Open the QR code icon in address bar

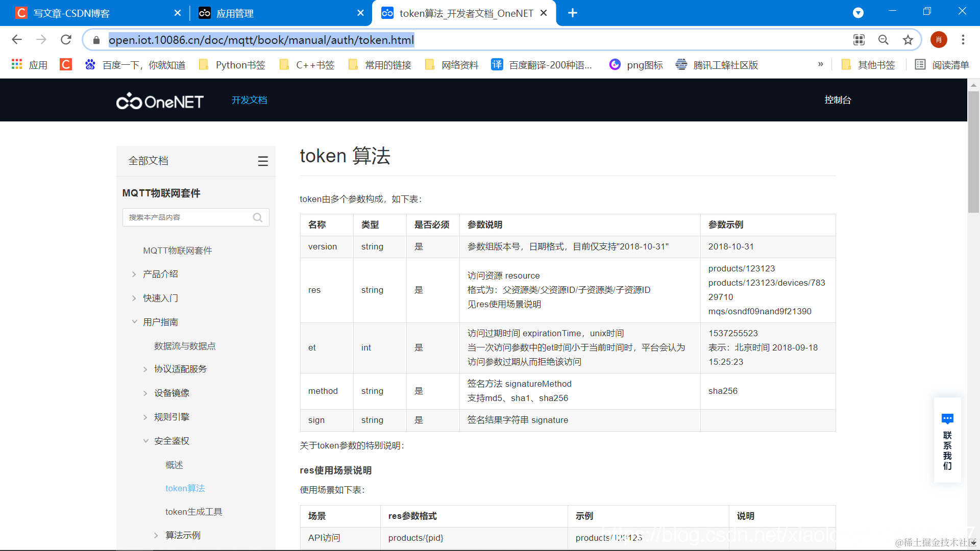point(859,40)
